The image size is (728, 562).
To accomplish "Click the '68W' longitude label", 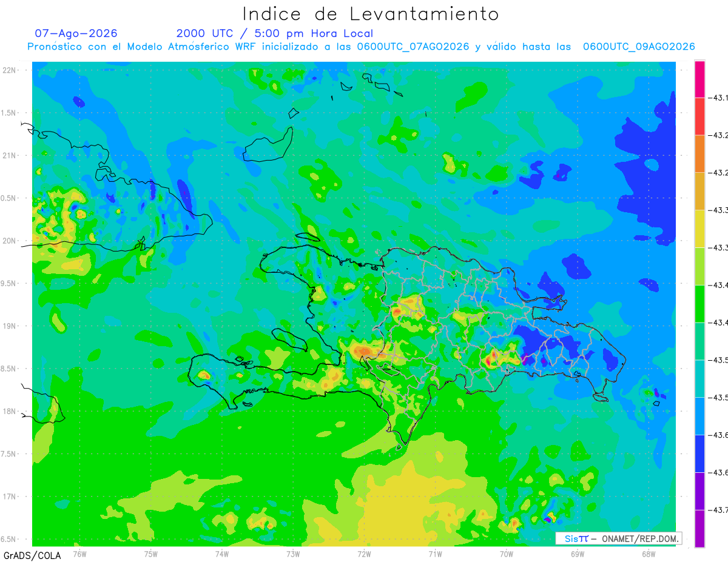I will point(648,554).
